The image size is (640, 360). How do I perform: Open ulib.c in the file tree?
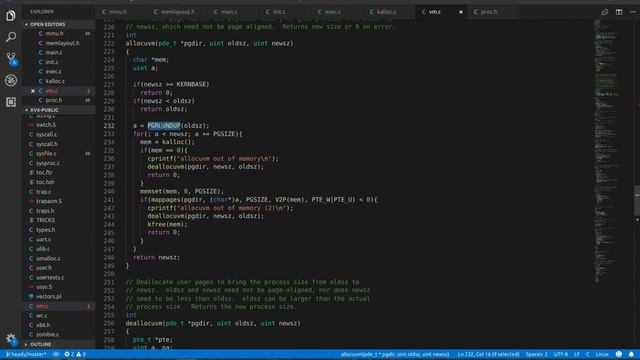(59, 249)
